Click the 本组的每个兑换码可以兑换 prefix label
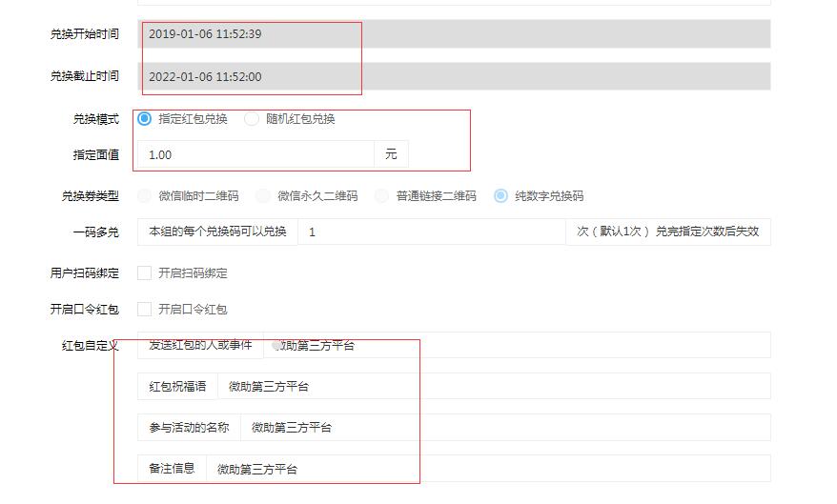The image size is (837, 504). [x=217, y=232]
